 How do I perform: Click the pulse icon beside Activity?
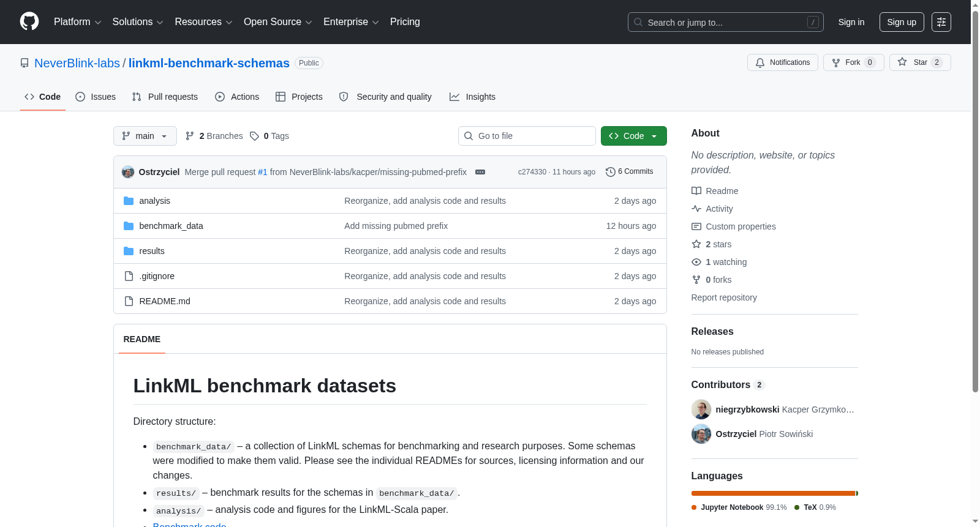[x=696, y=209]
